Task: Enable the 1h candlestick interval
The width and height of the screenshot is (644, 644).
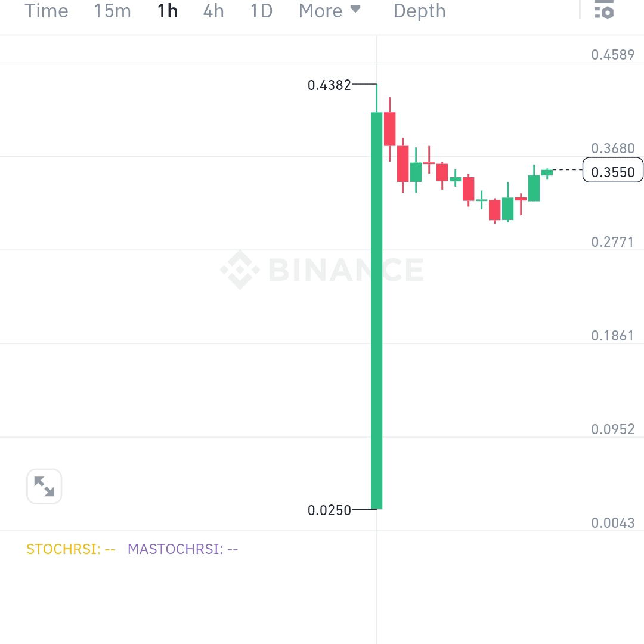Action: (167, 11)
